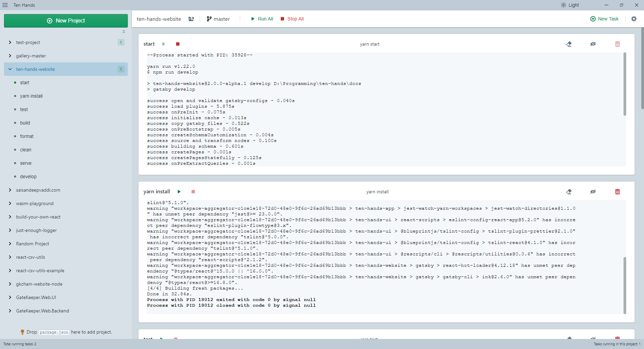This screenshot has width=644, height=349.
Task: Hide output of the start task
Action: pos(593,44)
